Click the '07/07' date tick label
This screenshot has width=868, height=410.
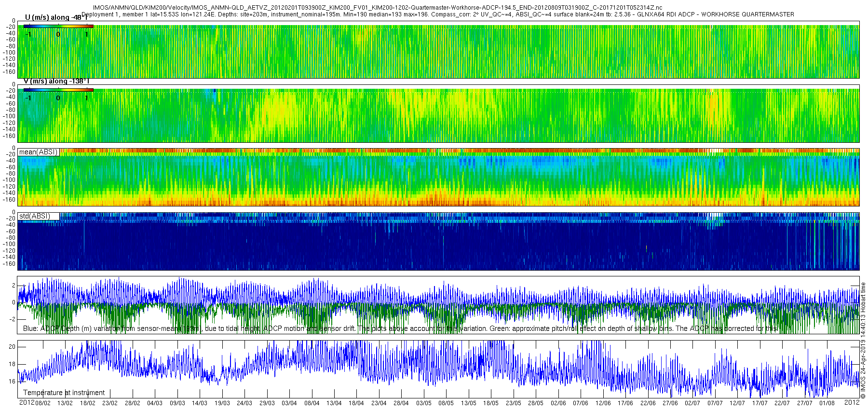coord(715,403)
